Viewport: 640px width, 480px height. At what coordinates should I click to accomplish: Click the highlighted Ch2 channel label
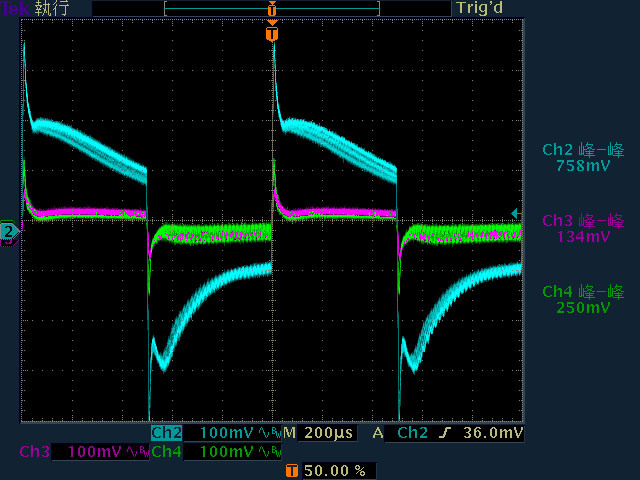pos(167,433)
